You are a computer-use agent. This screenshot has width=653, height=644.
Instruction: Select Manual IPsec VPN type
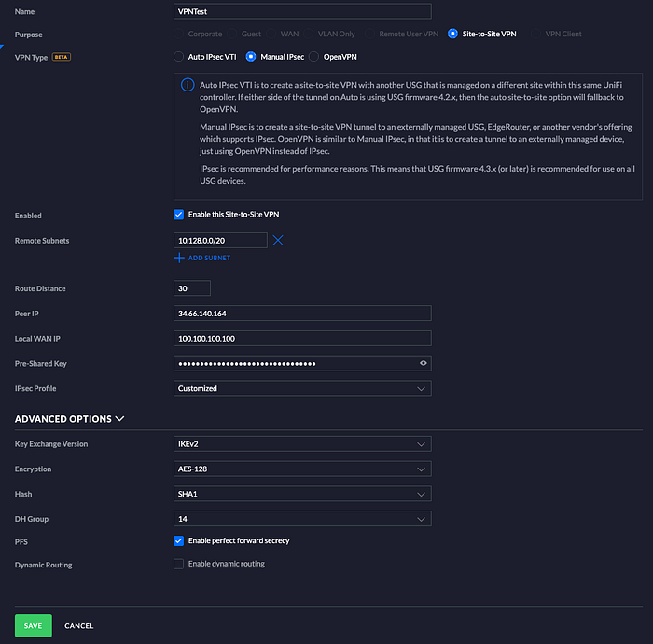[x=251, y=57]
